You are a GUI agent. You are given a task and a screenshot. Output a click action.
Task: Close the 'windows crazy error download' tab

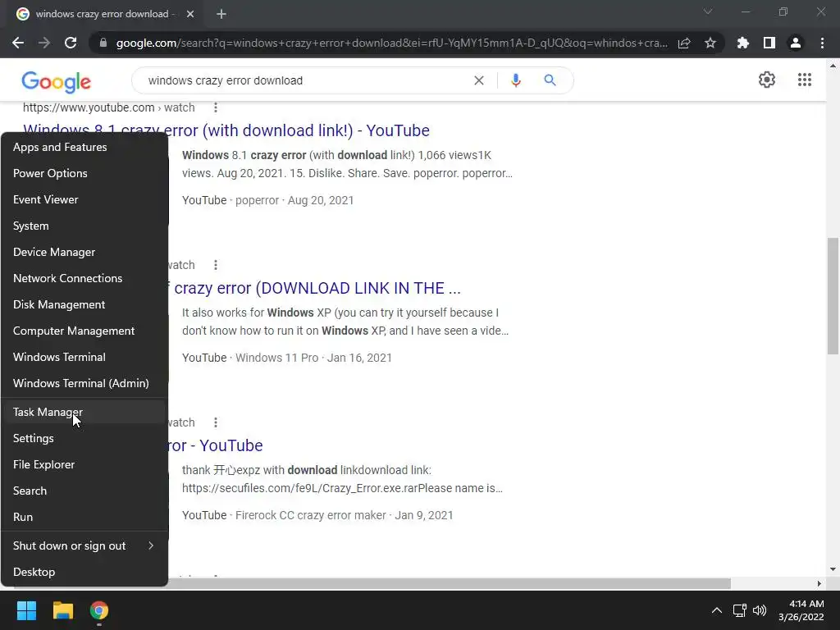pos(190,14)
